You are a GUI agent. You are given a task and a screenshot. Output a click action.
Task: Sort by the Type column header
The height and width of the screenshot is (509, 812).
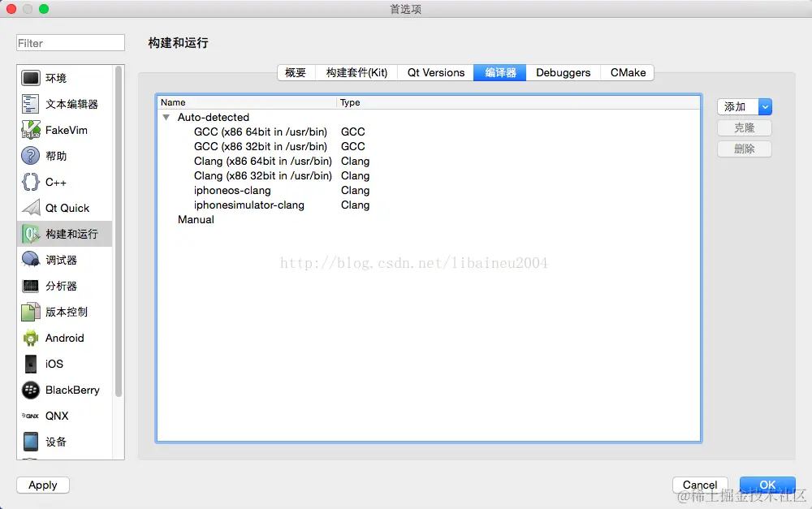click(x=518, y=102)
